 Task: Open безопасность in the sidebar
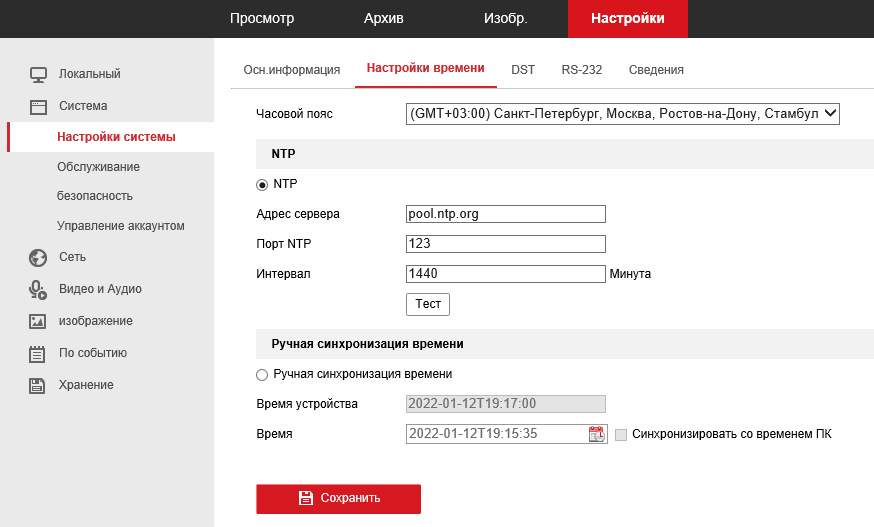(x=95, y=196)
